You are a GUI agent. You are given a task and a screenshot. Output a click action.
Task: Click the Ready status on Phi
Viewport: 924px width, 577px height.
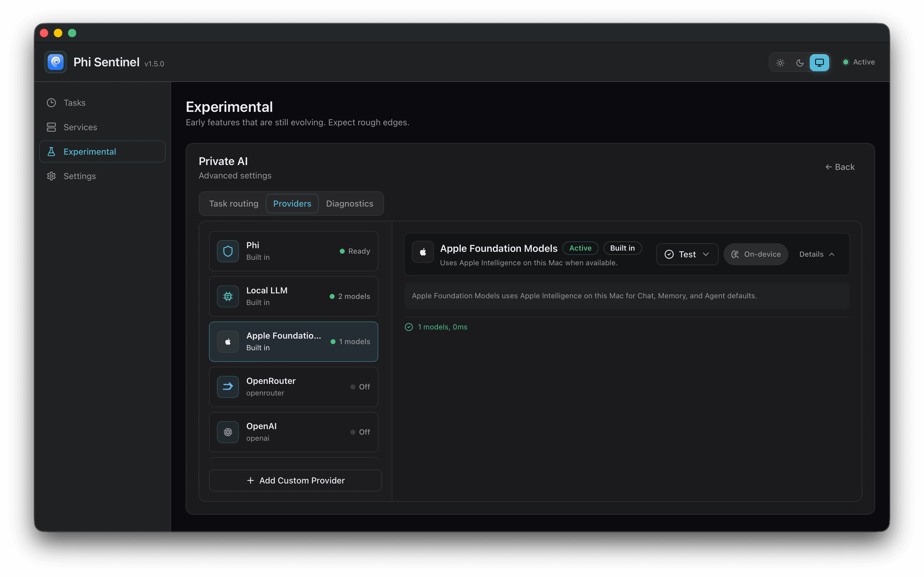pyautogui.click(x=355, y=251)
